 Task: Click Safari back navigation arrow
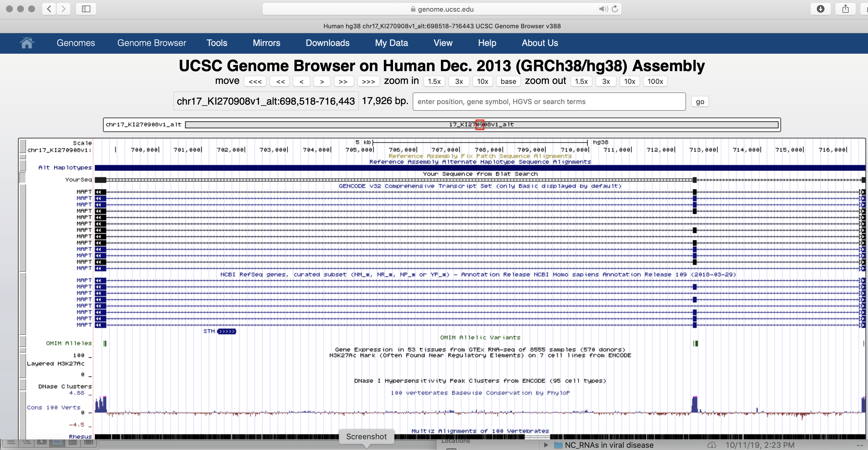49,9
